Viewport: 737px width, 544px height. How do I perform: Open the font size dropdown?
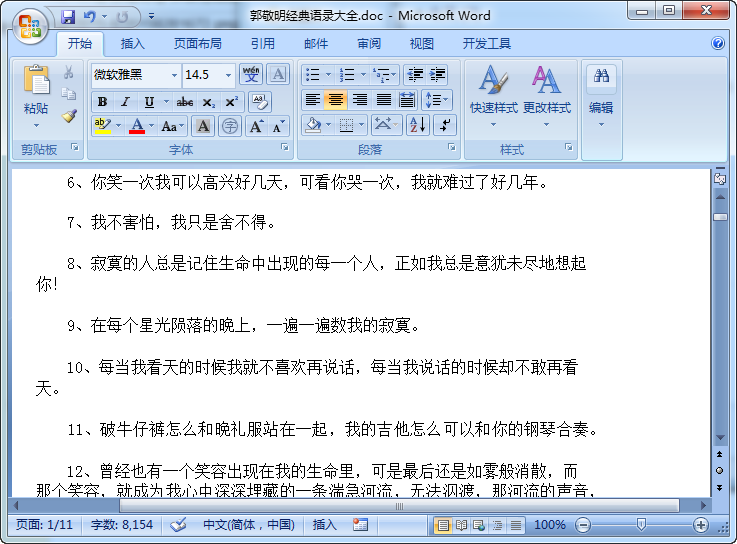click(x=228, y=75)
